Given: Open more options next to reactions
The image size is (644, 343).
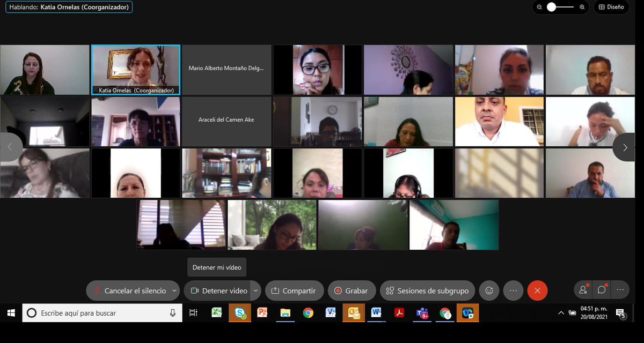Looking at the screenshot, I should point(513,290).
